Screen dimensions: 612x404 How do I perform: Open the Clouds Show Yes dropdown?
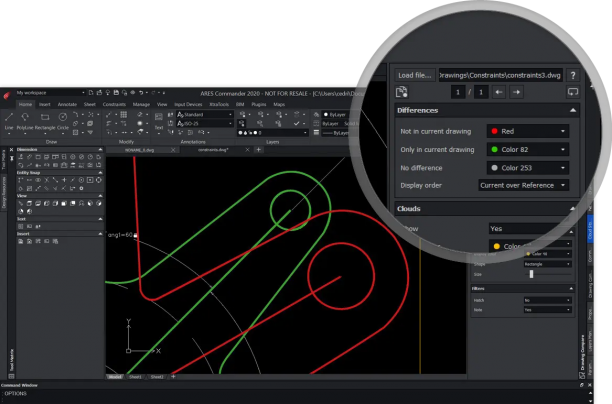(x=531, y=229)
